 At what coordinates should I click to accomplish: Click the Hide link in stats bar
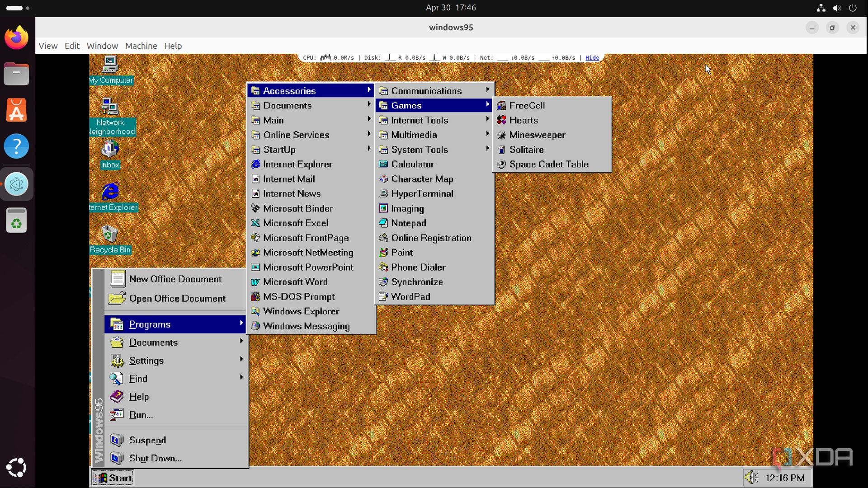coord(592,58)
